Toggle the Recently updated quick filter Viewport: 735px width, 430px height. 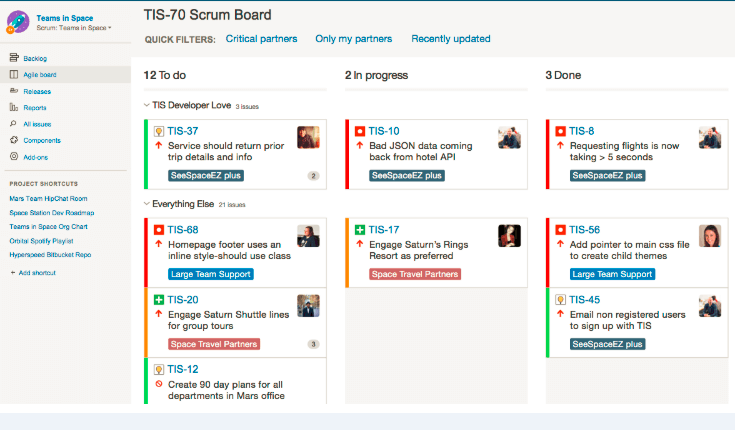pos(451,39)
